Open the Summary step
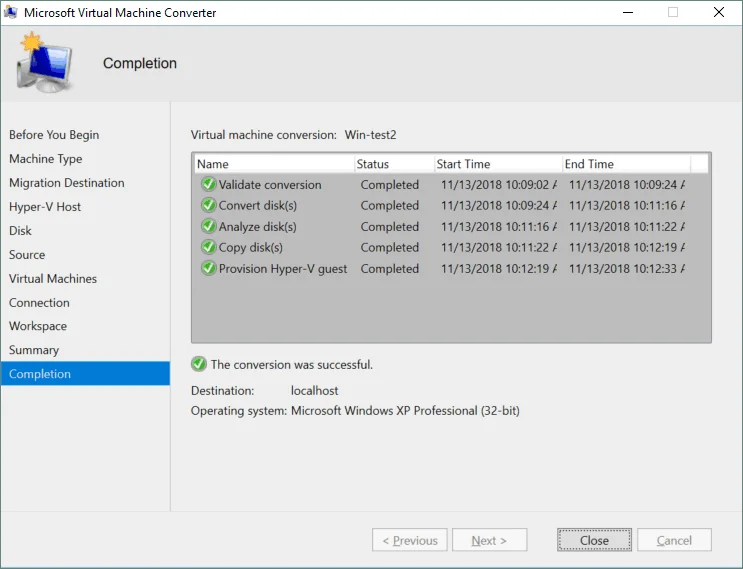 tap(34, 350)
